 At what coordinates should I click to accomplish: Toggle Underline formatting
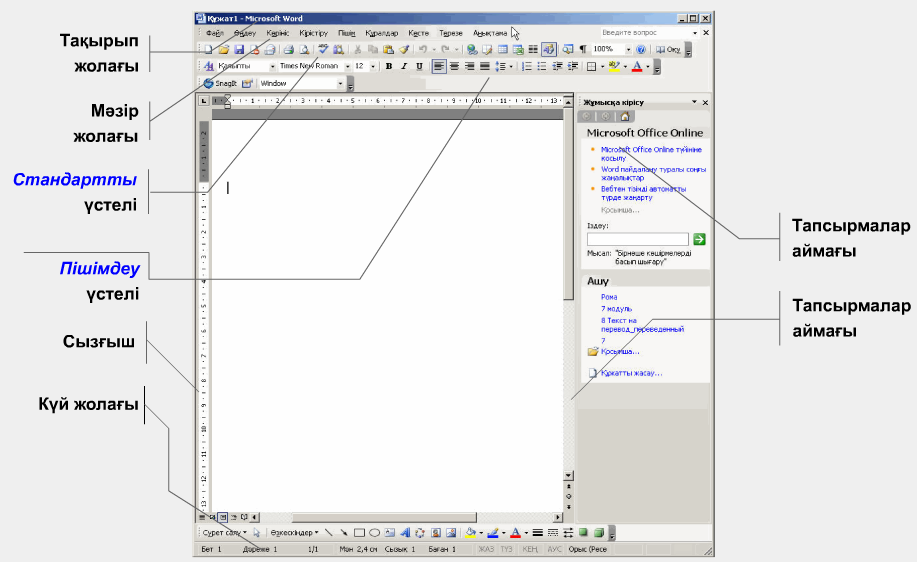[x=419, y=66]
